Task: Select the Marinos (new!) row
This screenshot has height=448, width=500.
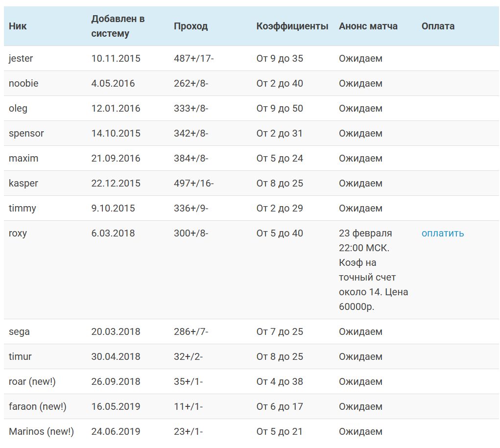Action: pos(39,431)
